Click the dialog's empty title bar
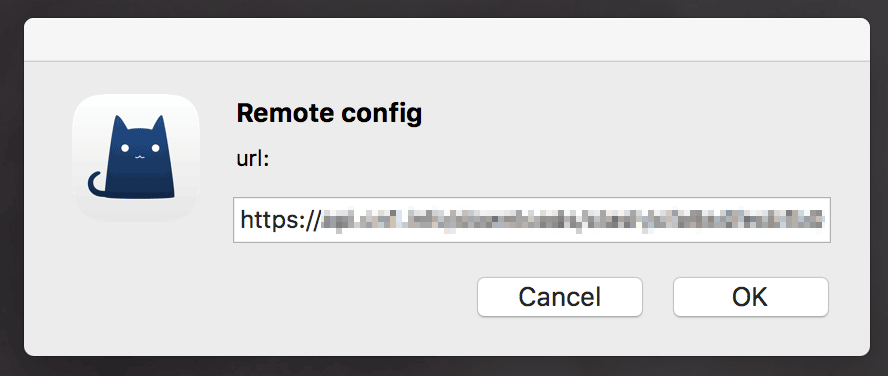Image resolution: width=888 pixels, height=376 pixels. coord(446,39)
